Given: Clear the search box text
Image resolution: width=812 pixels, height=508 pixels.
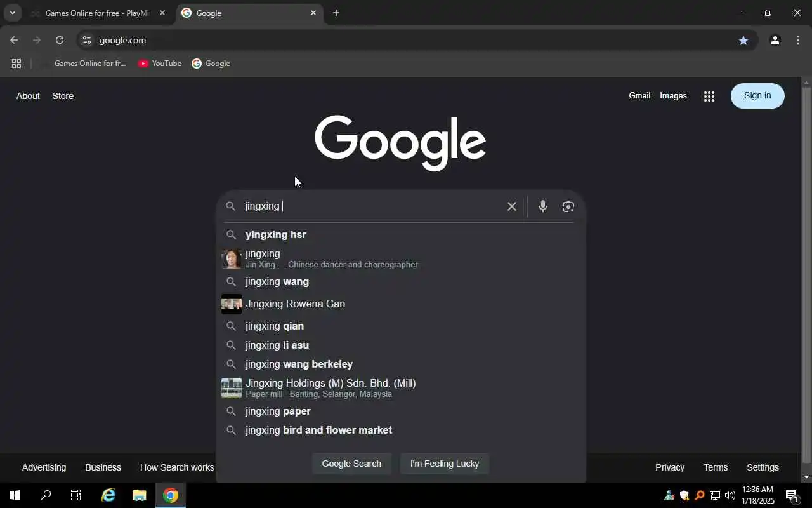Looking at the screenshot, I should (512, 206).
